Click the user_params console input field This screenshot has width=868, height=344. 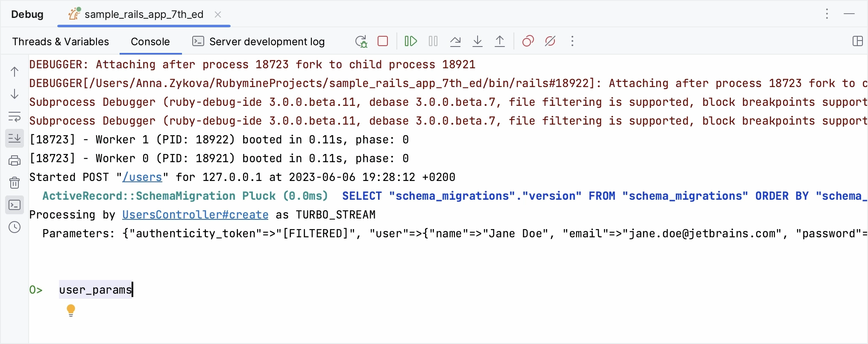point(96,290)
